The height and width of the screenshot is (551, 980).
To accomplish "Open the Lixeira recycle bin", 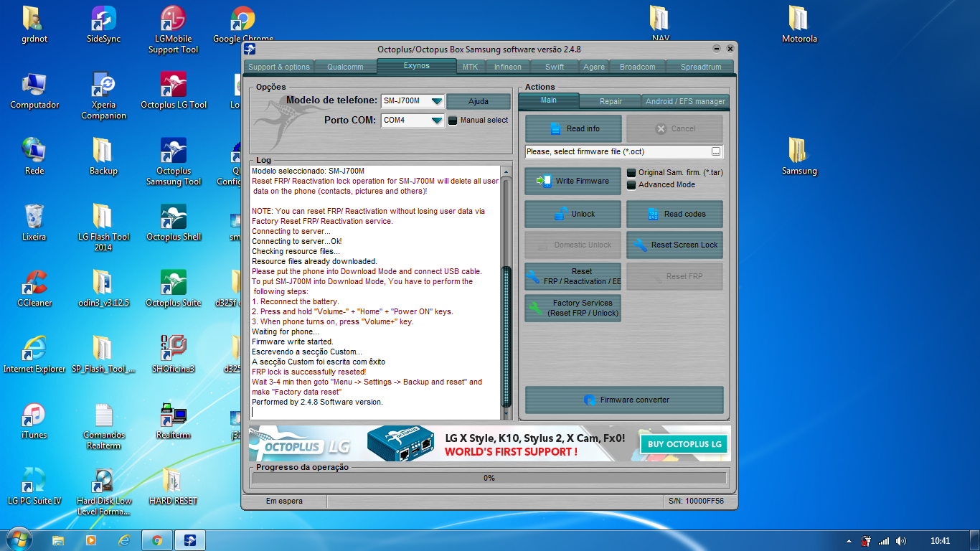I will 34,222.
